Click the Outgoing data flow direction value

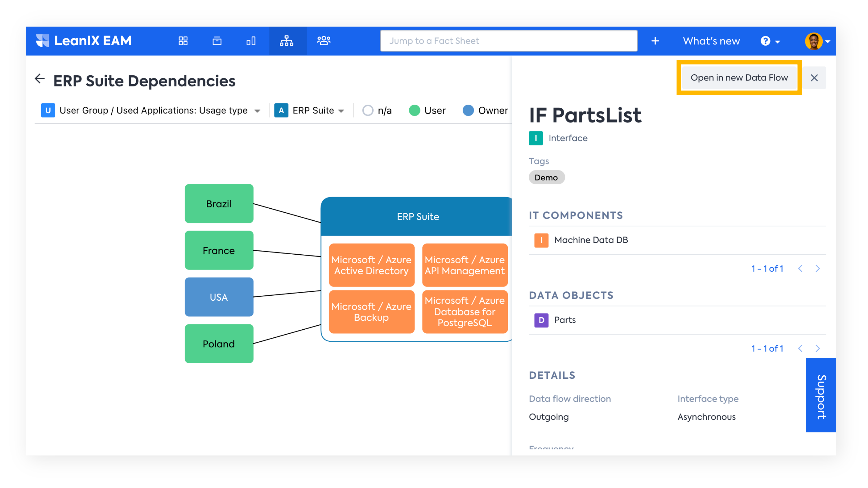[x=549, y=417]
